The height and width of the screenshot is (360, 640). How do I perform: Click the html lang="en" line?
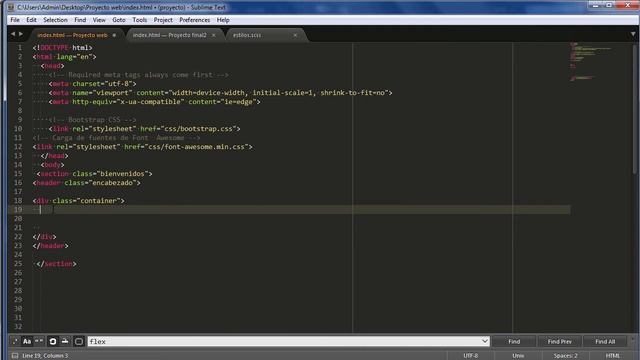click(64, 57)
